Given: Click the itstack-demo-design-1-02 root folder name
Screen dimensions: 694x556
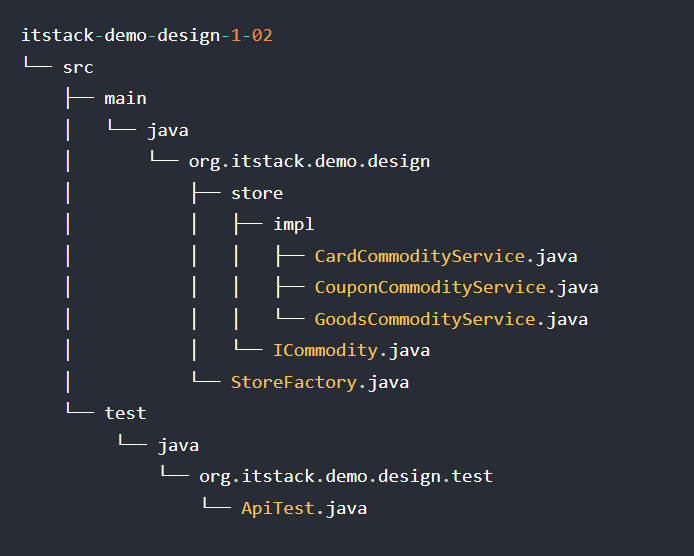Looking at the screenshot, I should pos(146,36).
